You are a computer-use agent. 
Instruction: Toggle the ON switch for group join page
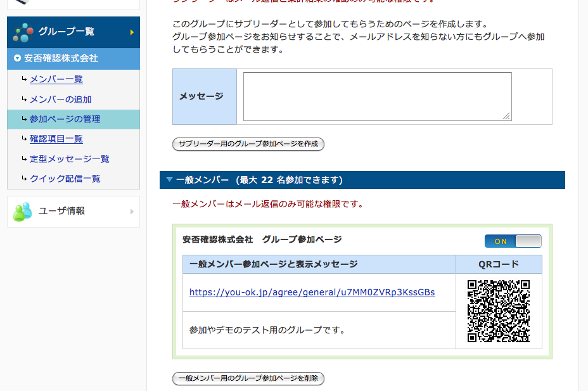tap(513, 241)
